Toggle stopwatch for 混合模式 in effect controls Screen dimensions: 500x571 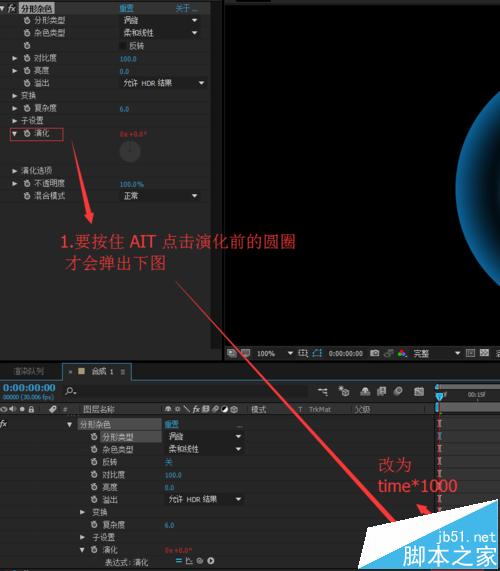pos(27,196)
